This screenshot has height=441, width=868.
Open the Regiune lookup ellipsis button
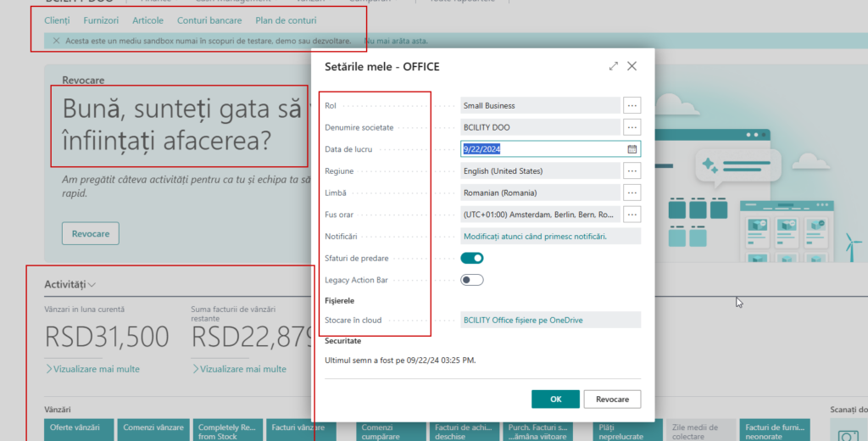click(x=632, y=170)
